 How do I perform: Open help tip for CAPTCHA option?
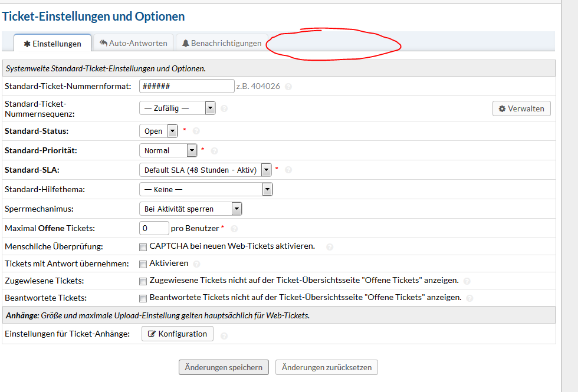330,247
